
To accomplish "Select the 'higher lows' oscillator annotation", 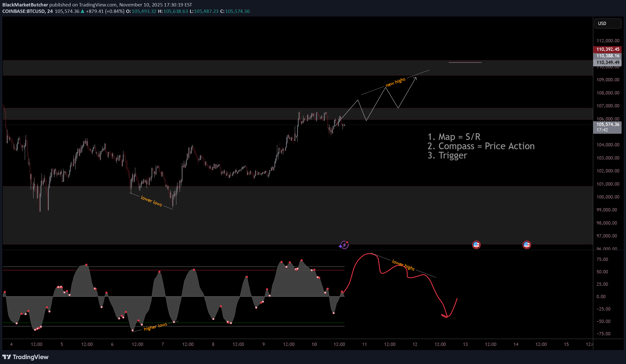I will 155,327.
